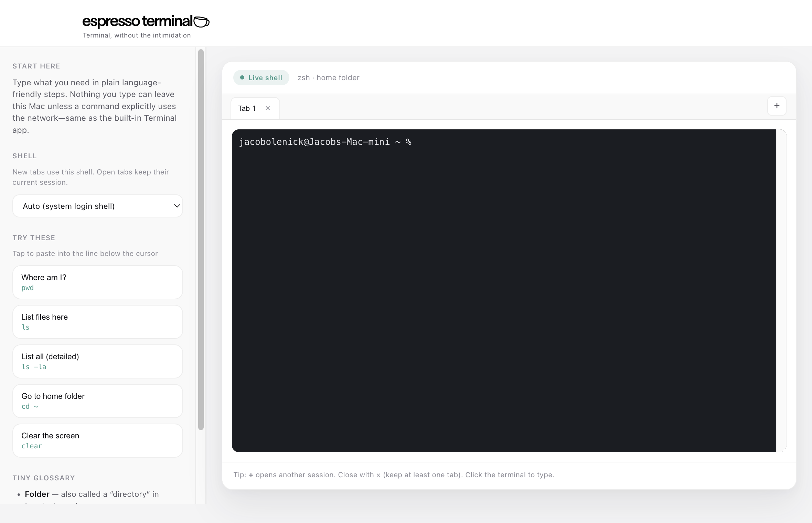
Task: Close Tab 1 with its × icon
Action: click(268, 108)
